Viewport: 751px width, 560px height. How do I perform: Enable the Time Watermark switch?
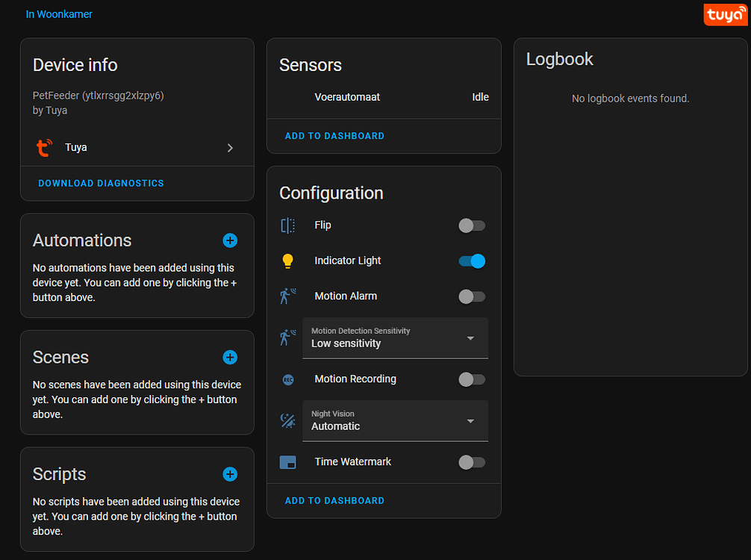coord(472,462)
